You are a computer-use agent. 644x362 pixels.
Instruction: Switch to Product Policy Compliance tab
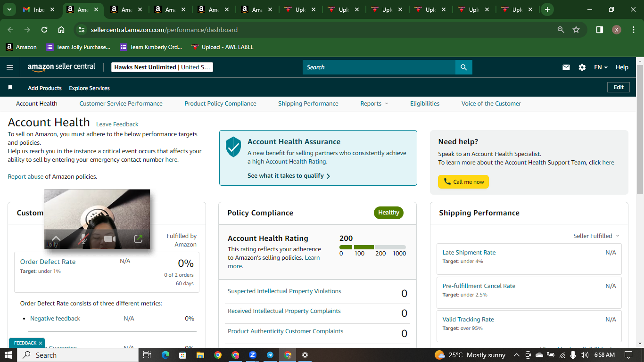point(221,104)
